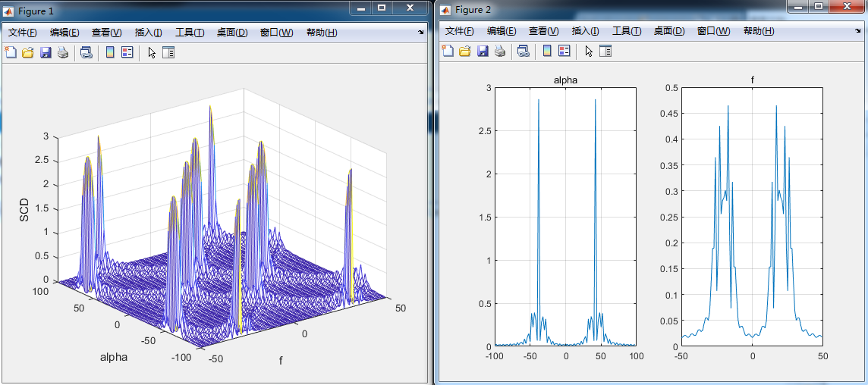This screenshot has height=385, width=868.
Task: Maximize the Figure 1 window
Action: (x=382, y=8)
